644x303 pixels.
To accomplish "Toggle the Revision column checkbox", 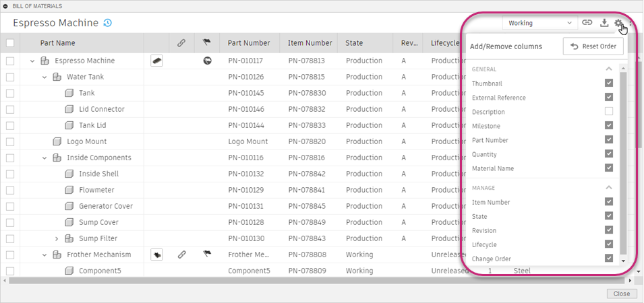I will click(609, 230).
